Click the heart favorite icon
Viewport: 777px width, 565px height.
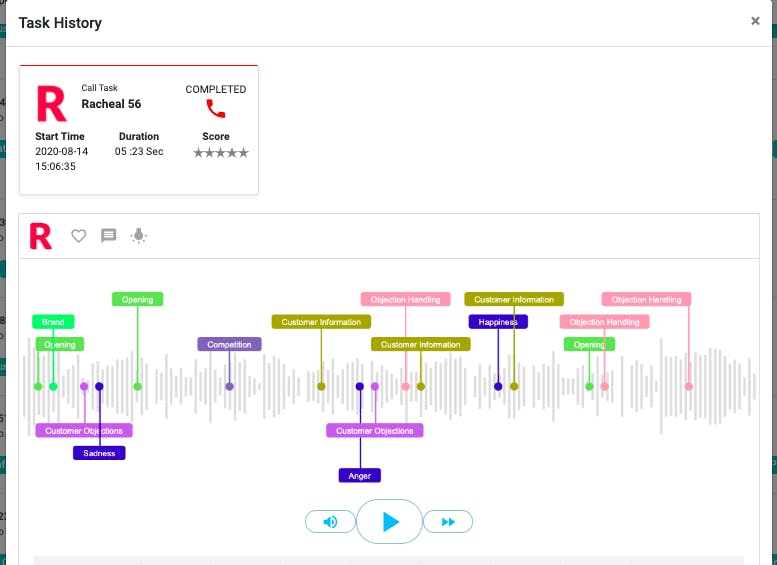coord(78,235)
